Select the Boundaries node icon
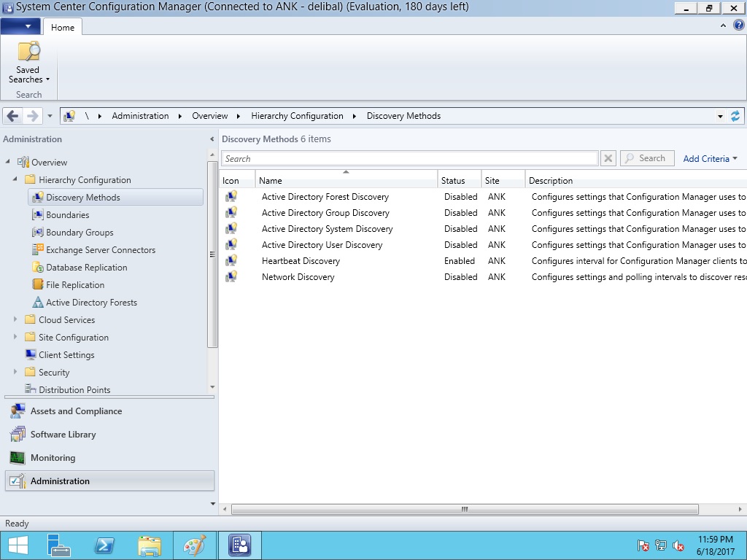Viewport: 747px width, 560px height. pos(38,215)
